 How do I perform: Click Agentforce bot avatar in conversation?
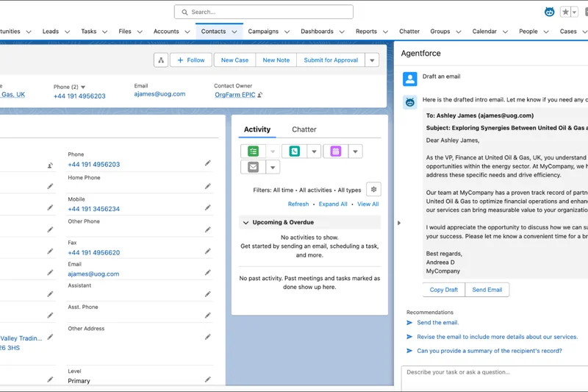click(x=410, y=102)
